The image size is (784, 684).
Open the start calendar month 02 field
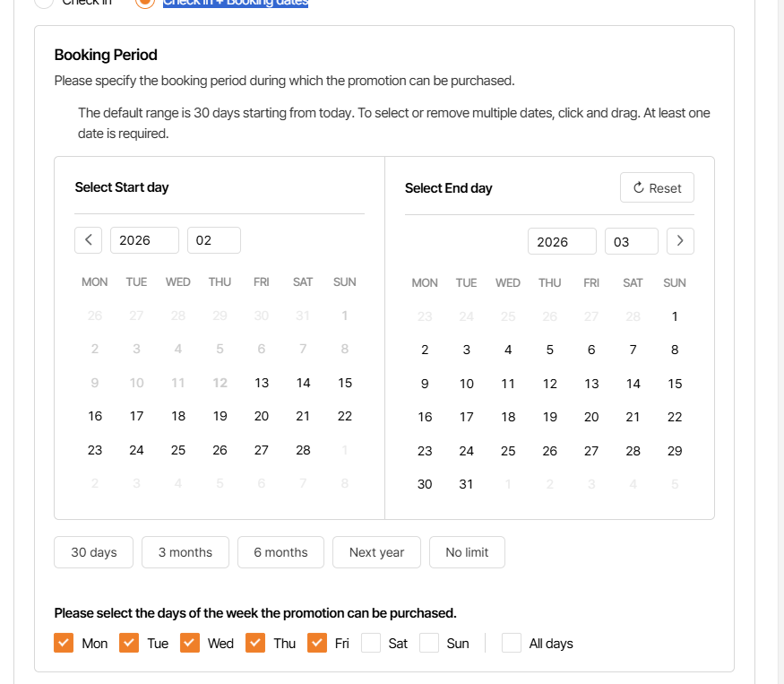(213, 240)
